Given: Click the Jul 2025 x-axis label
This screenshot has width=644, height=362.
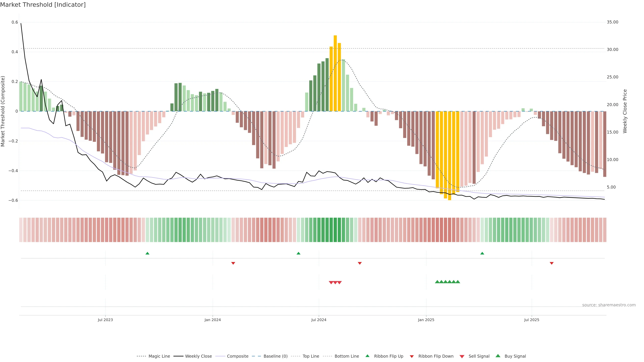Looking at the screenshot, I should pos(531,320).
